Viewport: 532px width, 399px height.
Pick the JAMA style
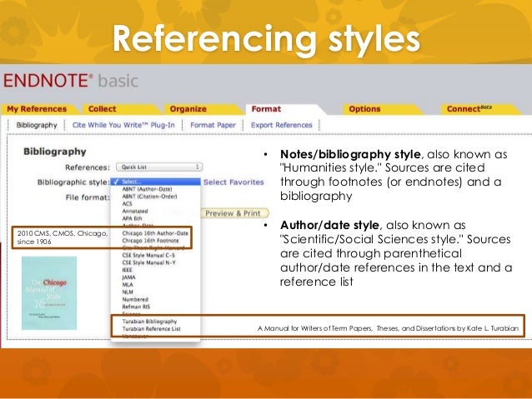pos(128,277)
